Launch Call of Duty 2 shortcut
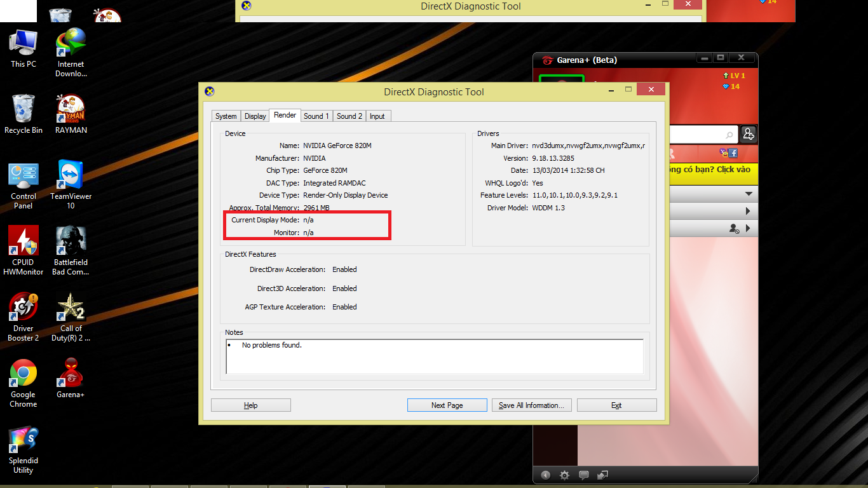Image resolution: width=868 pixels, height=488 pixels. tap(71, 317)
